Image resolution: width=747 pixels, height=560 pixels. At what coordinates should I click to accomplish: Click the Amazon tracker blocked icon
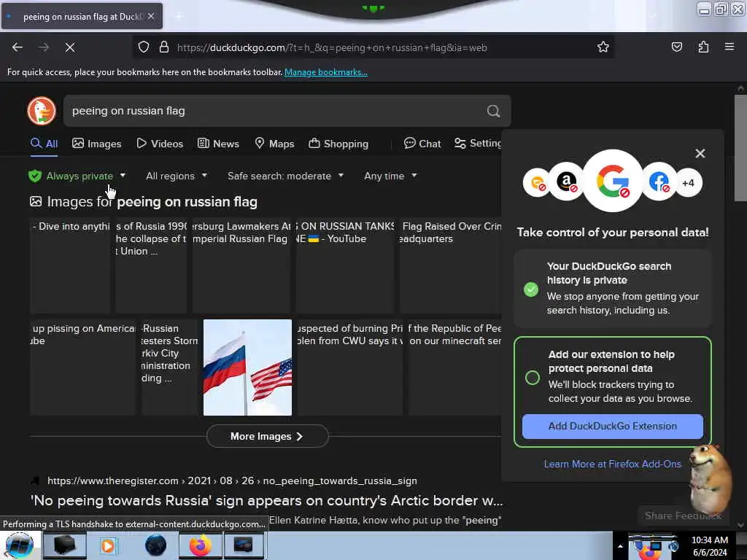566,182
